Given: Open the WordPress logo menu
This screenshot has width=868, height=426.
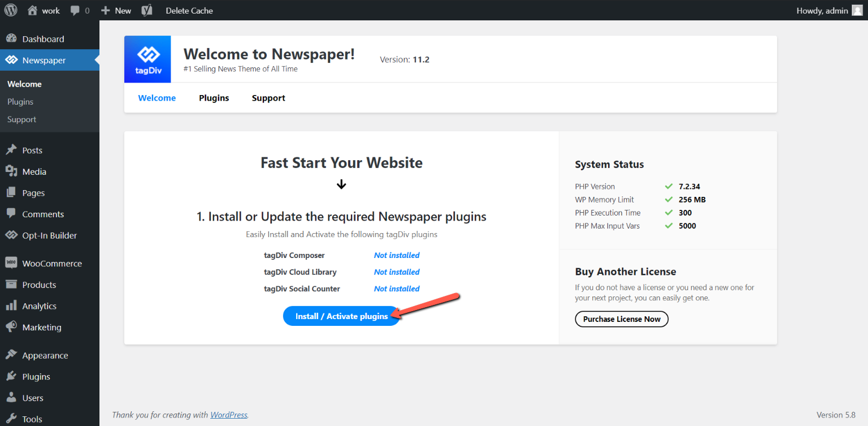Looking at the screenshot, I should point(11,10).
